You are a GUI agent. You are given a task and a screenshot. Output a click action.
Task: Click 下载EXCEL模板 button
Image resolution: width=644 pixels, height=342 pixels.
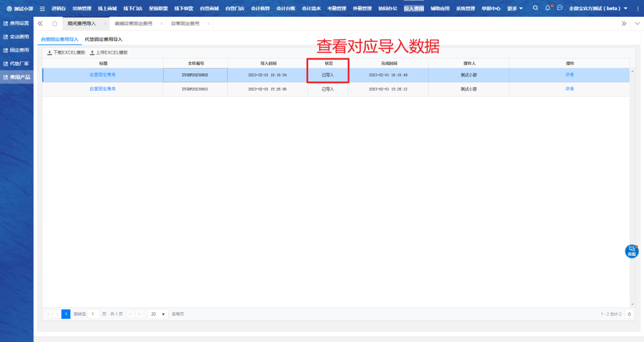click(x=66, y=53)
